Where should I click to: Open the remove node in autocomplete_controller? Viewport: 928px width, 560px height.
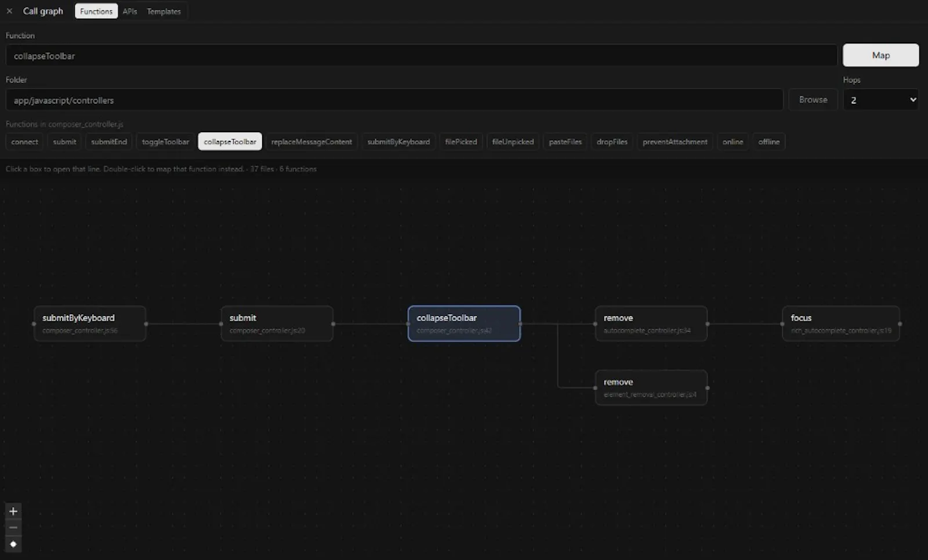pos(651,323)
